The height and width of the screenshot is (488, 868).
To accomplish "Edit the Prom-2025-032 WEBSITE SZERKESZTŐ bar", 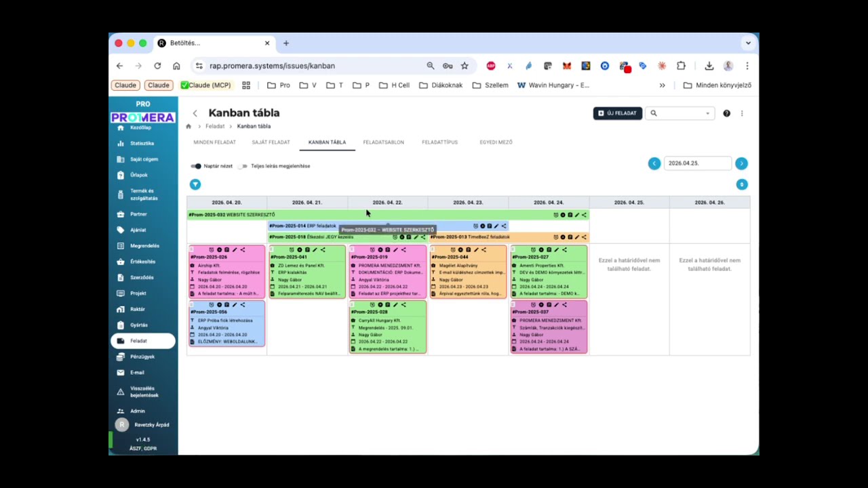I will (577, 215).
